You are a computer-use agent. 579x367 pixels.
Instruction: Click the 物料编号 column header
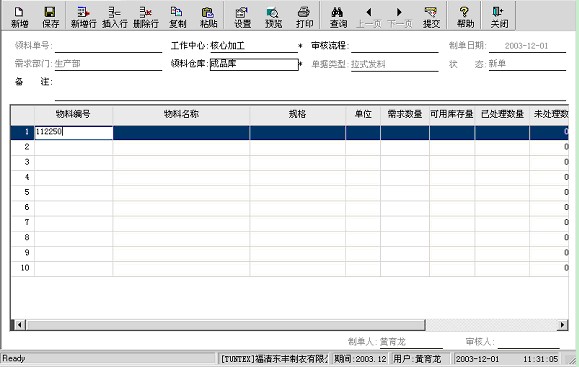coord(73,114)
